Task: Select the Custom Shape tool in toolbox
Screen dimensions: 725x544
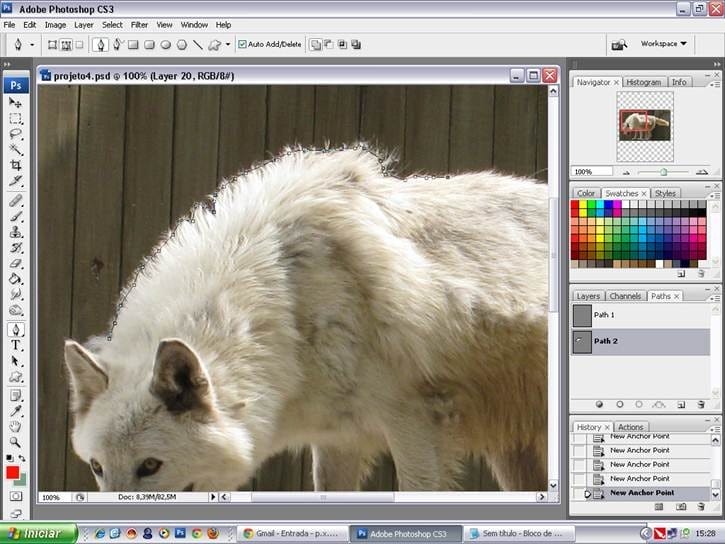Action: pyautogui.click(x=16, y=377)
